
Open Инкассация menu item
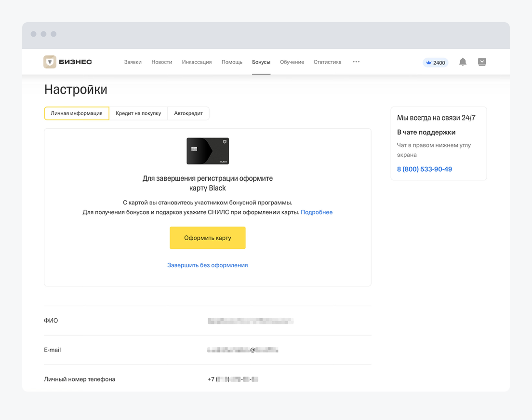[197, 62]
